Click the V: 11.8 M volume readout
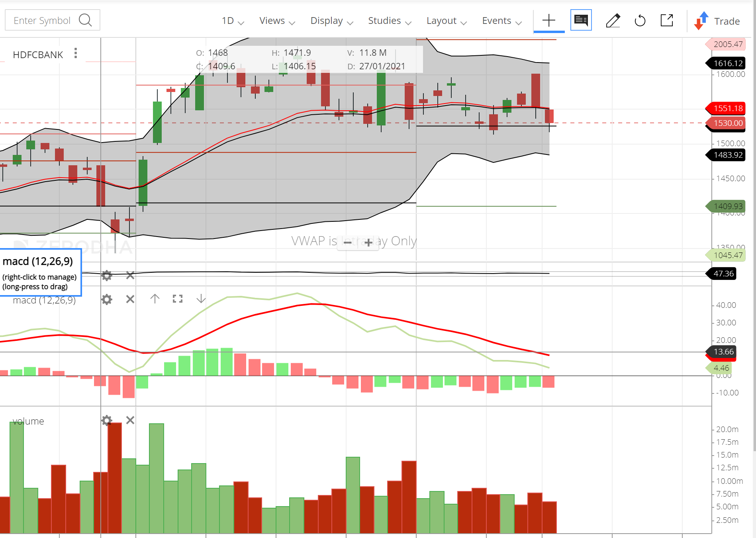The height and width of the screenshot is (538, 756). [366, 53]
